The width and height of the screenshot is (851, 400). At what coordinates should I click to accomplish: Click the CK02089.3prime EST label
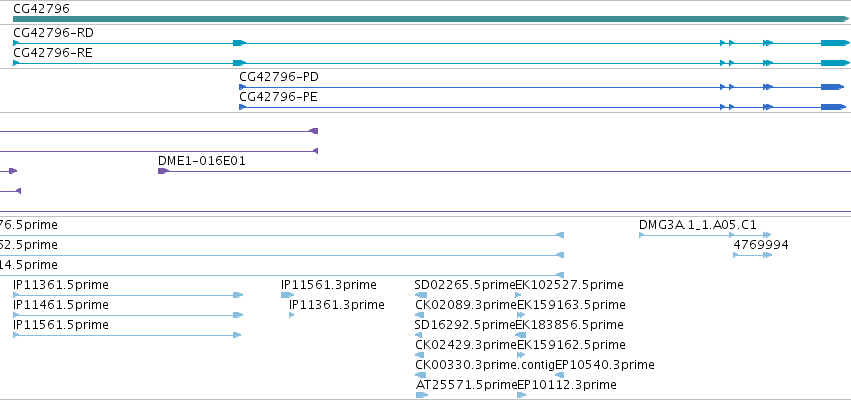tap(466, 305)
